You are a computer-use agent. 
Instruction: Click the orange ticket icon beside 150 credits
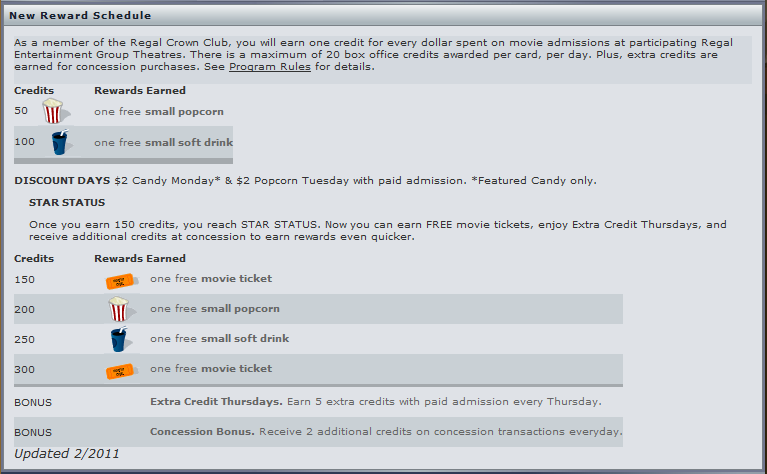click(x=121, y=281)
